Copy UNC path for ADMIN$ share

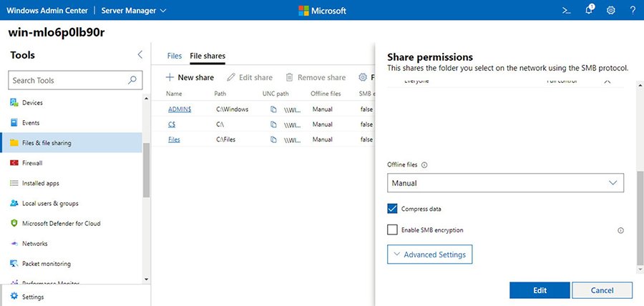tap(273, 109)
